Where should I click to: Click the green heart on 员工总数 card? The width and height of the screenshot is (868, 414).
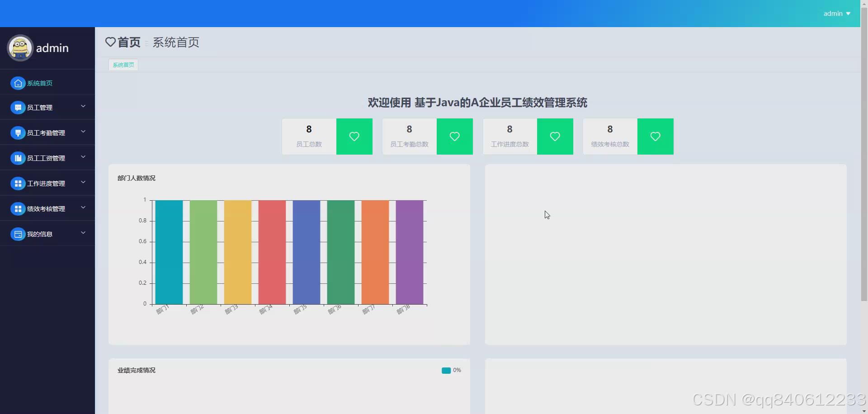point(354,136)
